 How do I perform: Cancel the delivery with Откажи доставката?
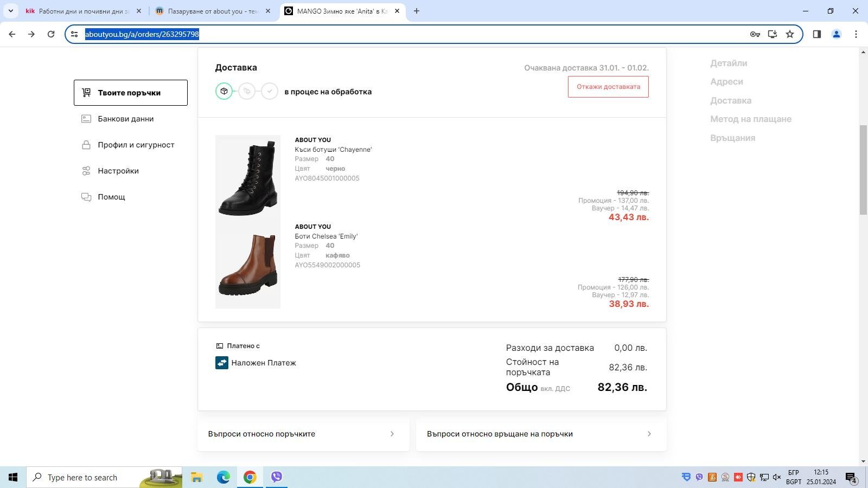coord(608,87)
